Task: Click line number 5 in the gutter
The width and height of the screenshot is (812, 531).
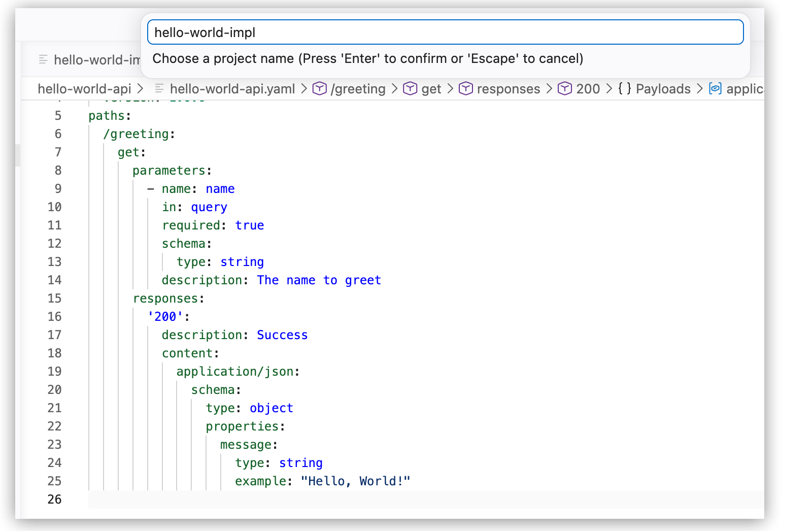Action: (58, 116)
